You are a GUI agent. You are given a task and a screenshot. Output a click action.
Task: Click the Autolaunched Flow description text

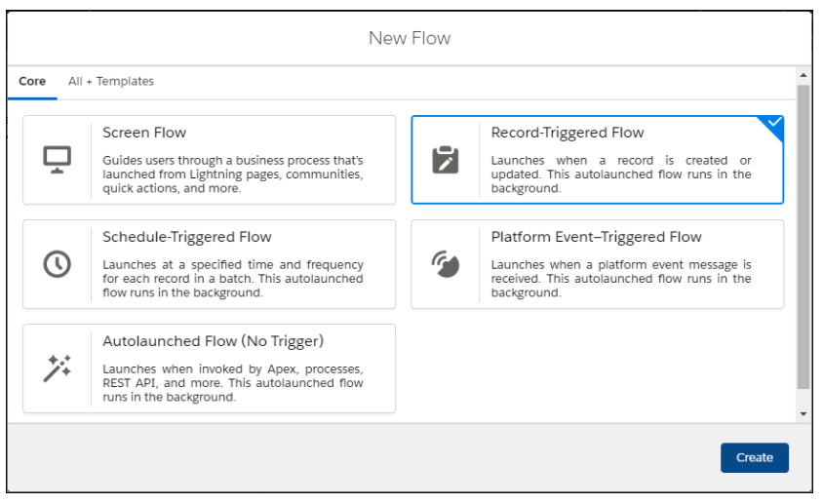click(233, 383)
